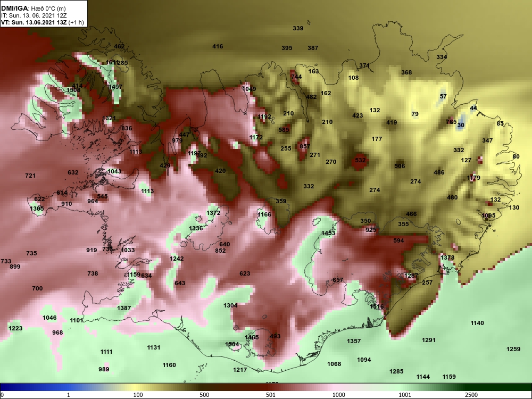Click the legend label '100'
The height and width of the screenshot is (399, 532).
tap(138, 395)
